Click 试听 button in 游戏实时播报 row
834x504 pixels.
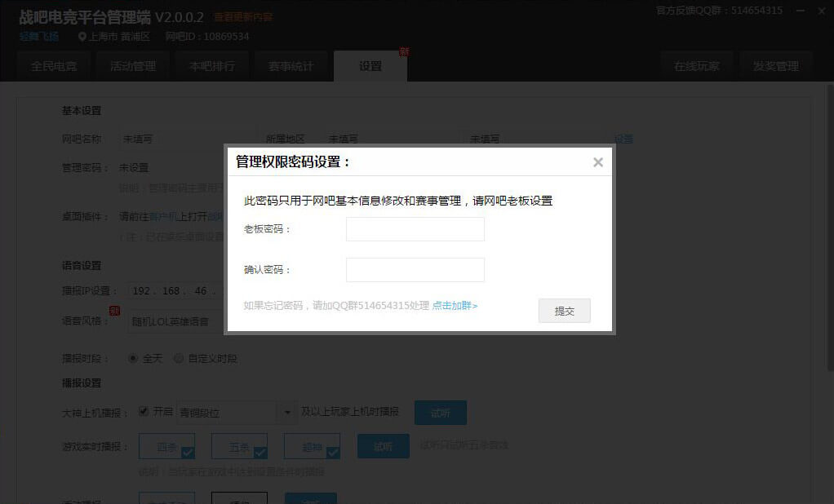coord(384,446)
